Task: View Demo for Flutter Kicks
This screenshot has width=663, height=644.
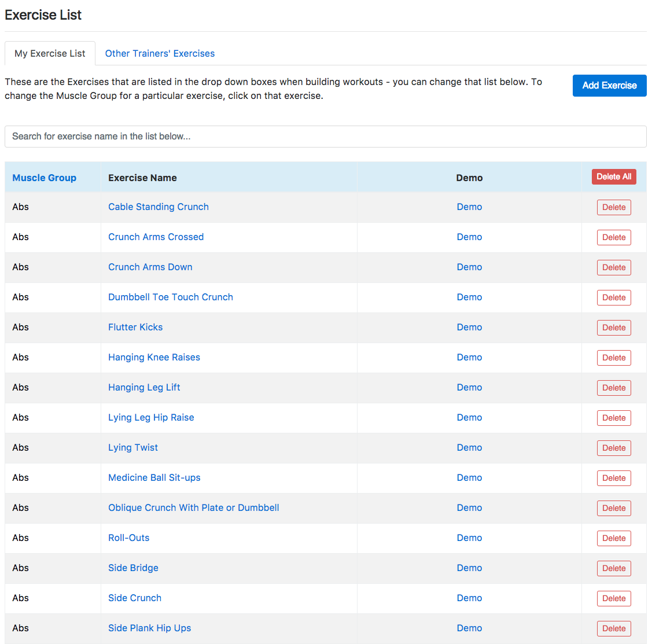Action: click(x=469, y=327)
